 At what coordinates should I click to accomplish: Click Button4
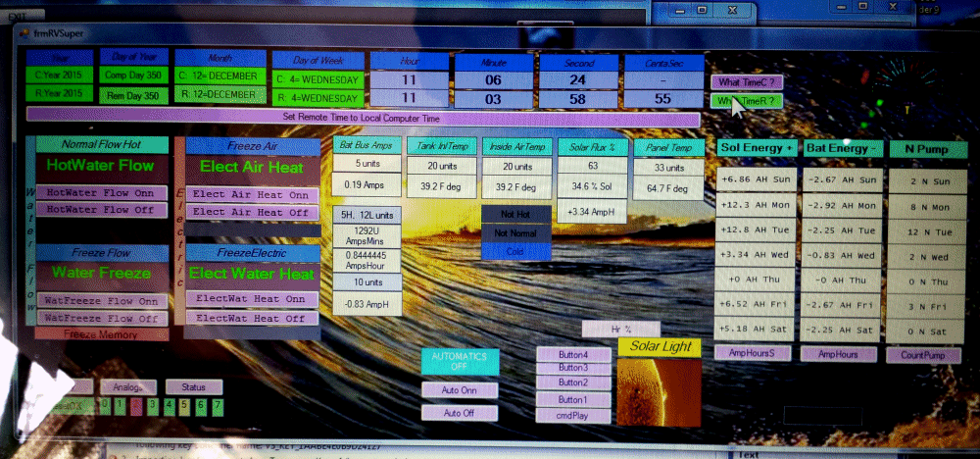pyautogui.click(x=573, y=355)
